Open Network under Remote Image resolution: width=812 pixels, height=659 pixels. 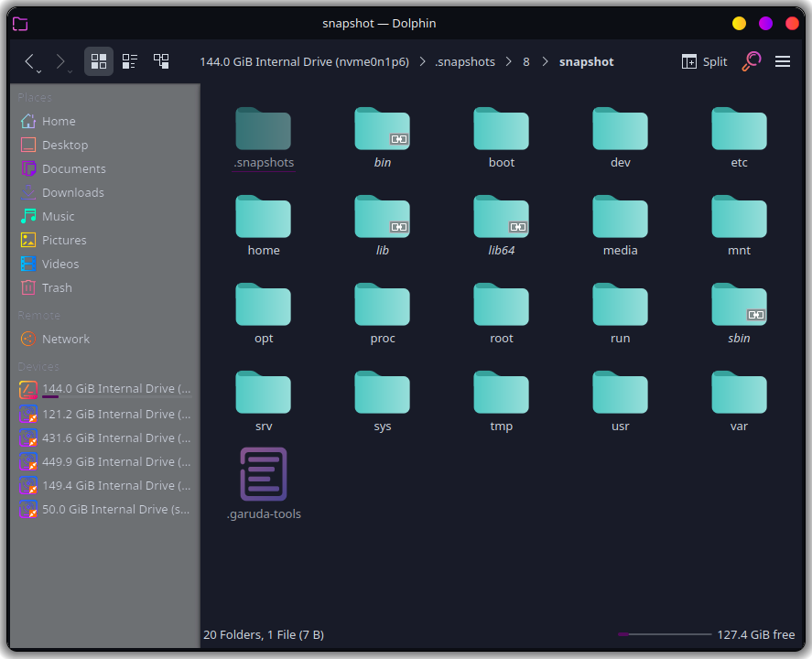coord(105,339)
